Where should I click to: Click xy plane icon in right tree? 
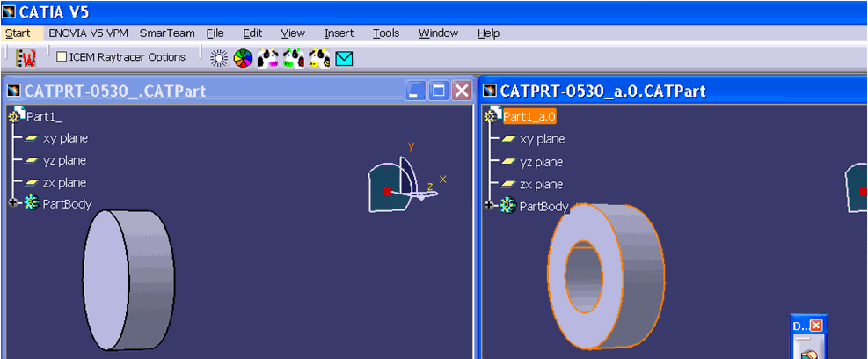pyautogui.click(x=508, y=140)
